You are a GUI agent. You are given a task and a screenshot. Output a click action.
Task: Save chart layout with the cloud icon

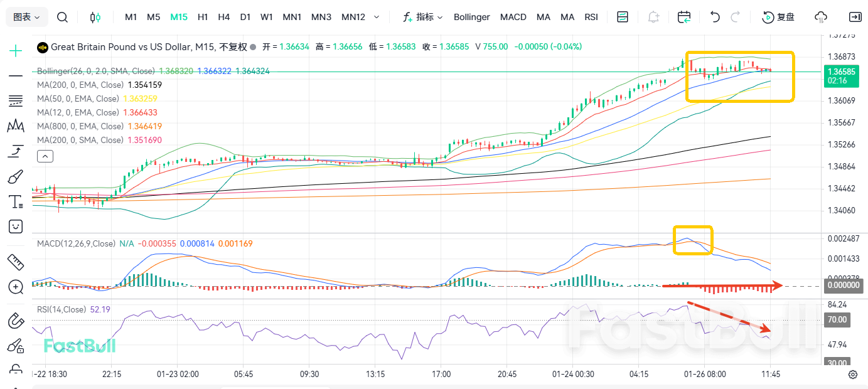click(819, 17)
